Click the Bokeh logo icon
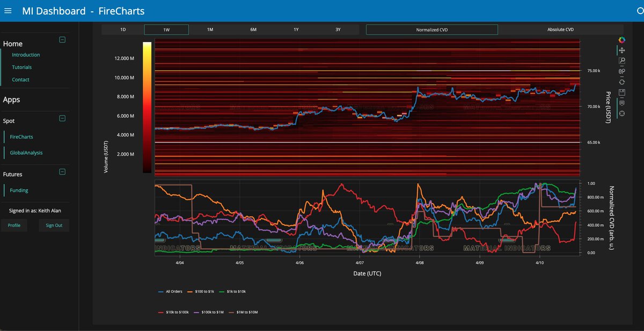The width and height of the screenshot is (644, 331). tap(622, 40)
